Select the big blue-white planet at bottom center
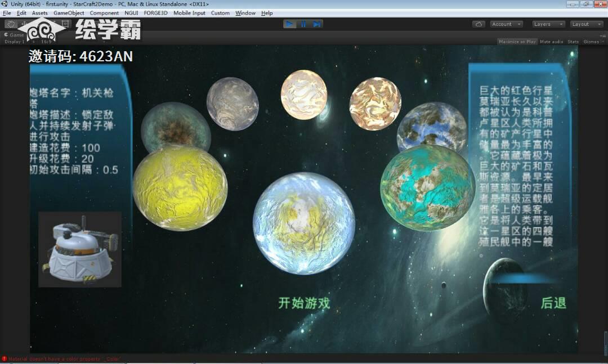 (x=304, y=223)
